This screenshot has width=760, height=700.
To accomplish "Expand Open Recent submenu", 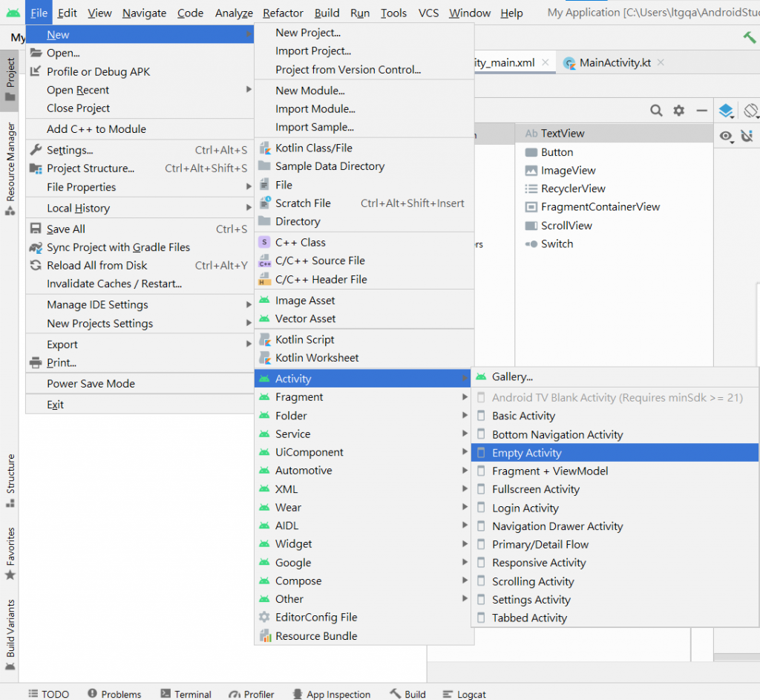I will tap(140, 90).
